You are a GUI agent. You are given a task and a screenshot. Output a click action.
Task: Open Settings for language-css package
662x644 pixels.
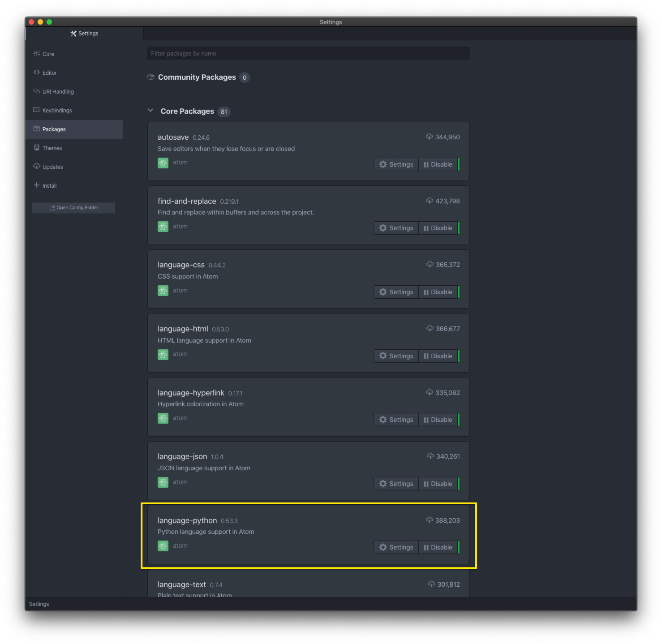(x=396, y=292)
